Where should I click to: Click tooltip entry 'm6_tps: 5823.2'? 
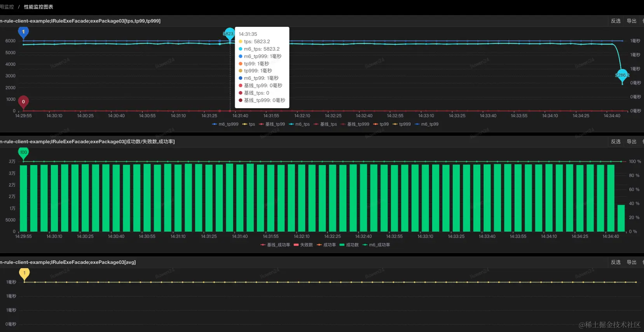[x=259, y=49]
